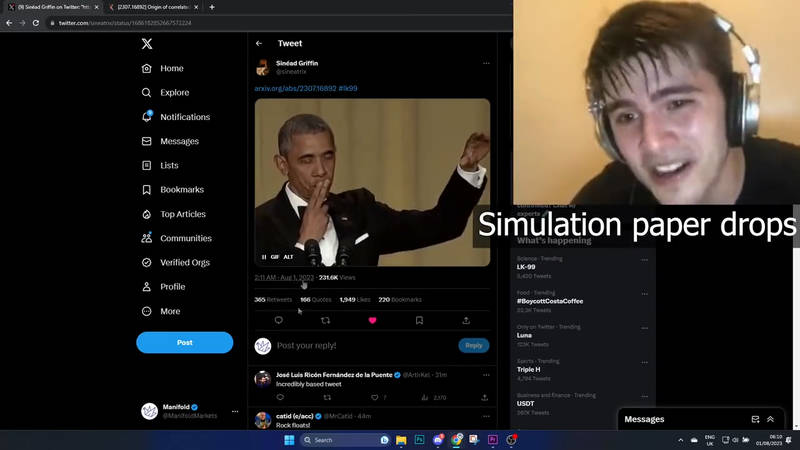Retweet José Luis Ricón's reply

pos(327,397)
